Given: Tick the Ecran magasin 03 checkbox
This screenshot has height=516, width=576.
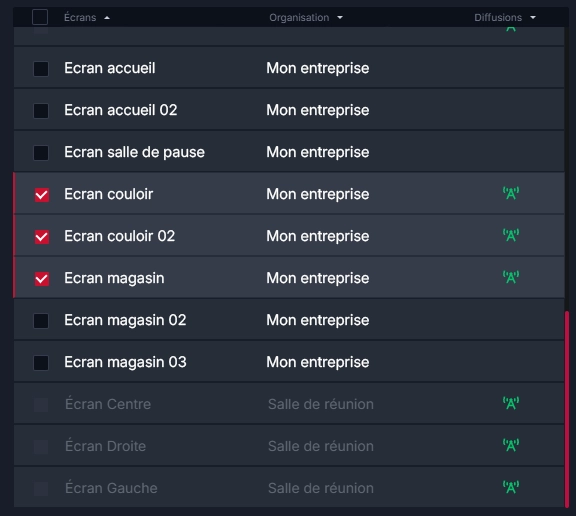Looking at the screenshot, I should [x=41, y=363].
